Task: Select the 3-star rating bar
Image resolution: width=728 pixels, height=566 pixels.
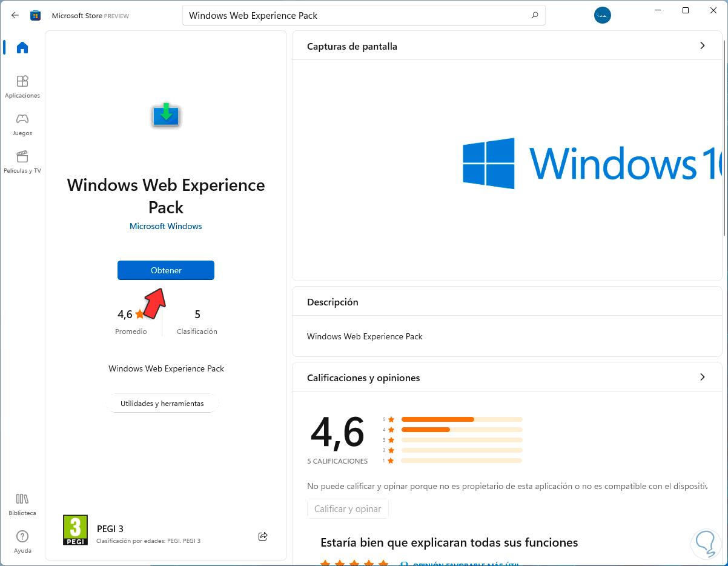Action: click(462, 440)
